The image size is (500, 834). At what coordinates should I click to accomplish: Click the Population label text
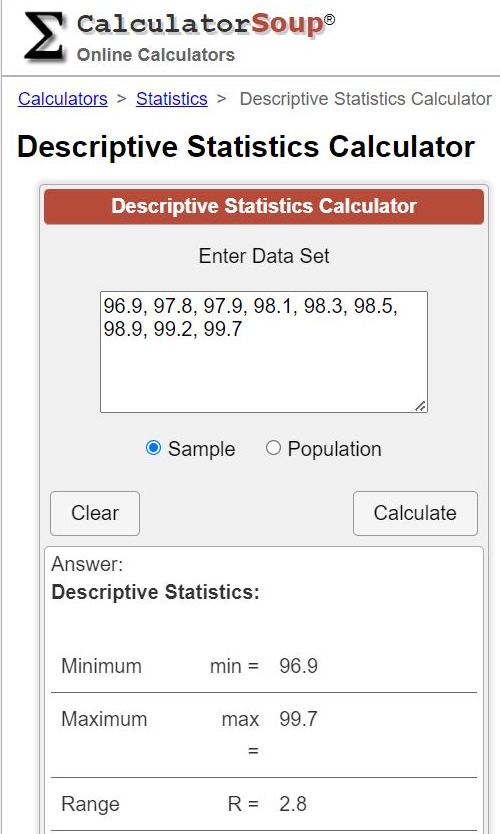(334, 449)
